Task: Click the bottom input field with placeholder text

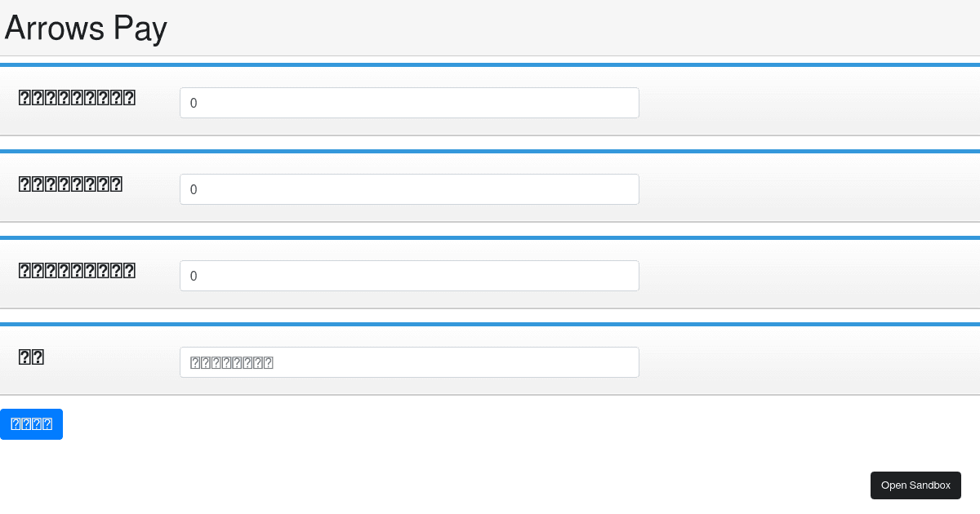Action: tap(408, 362)
